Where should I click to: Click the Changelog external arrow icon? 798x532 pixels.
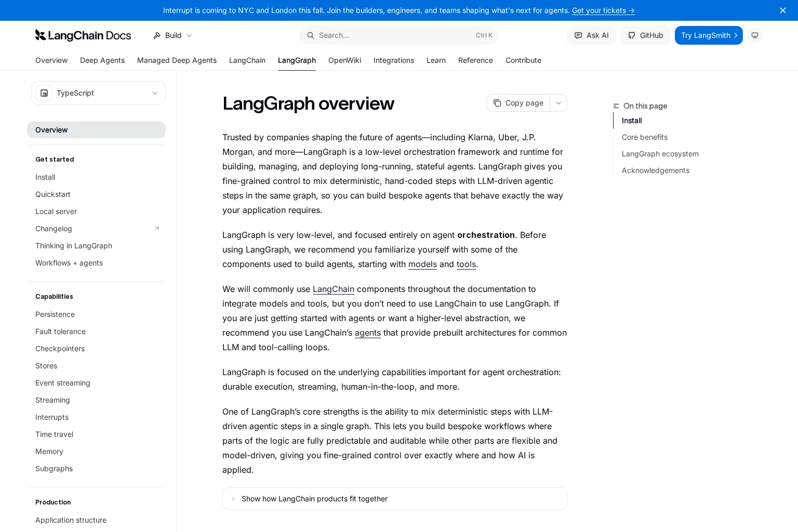coord(157,229)
